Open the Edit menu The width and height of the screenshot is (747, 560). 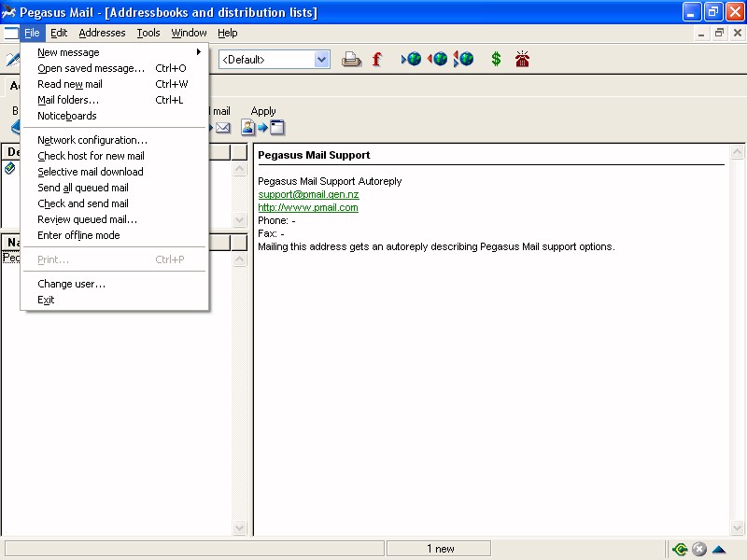point(59,33)
